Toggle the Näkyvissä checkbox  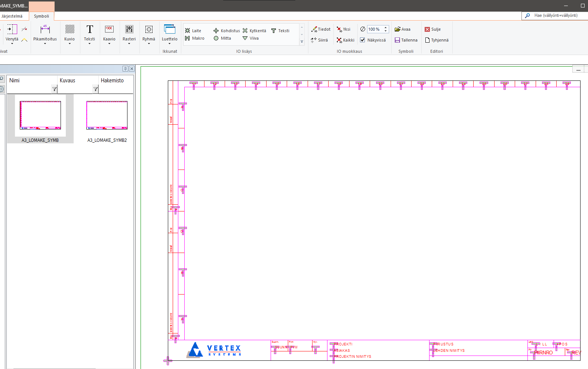pyautogui.click(x=363, y=40)
